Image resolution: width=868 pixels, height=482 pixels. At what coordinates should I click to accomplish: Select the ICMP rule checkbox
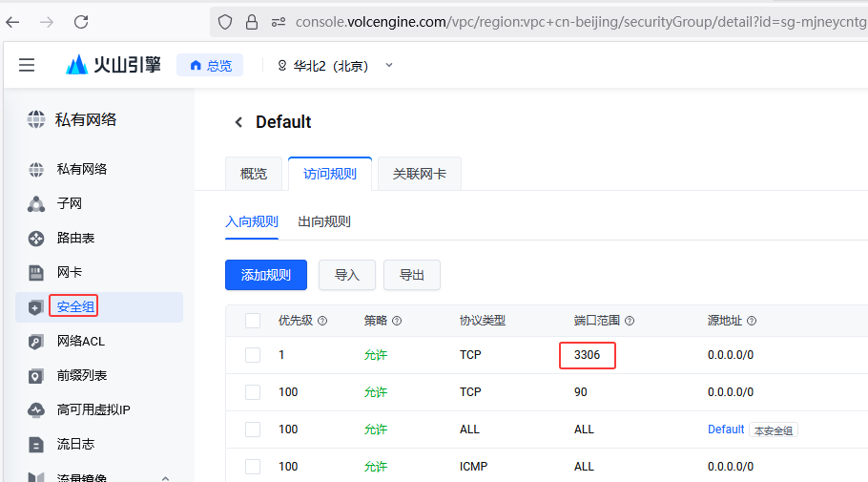coord(253,467)
